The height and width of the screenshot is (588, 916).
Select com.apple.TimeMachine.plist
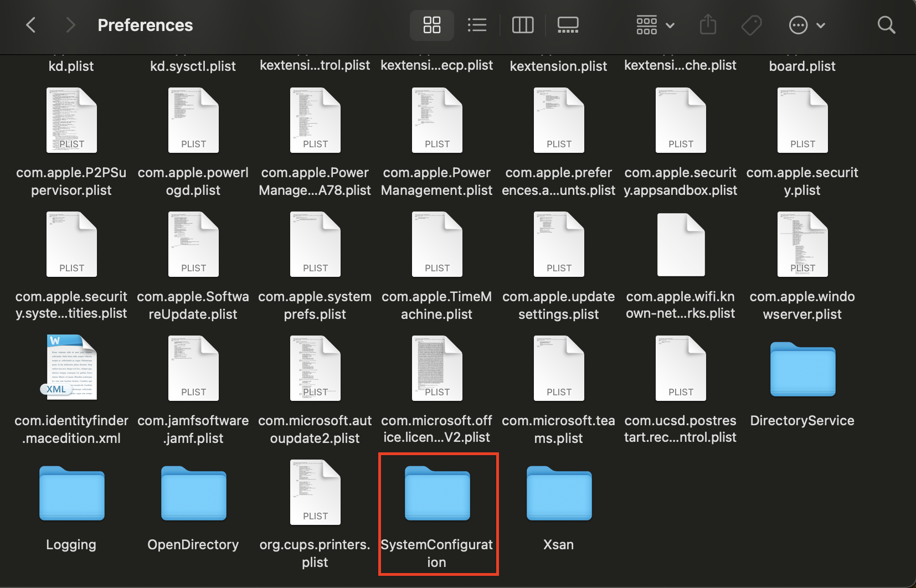[436, 244]
